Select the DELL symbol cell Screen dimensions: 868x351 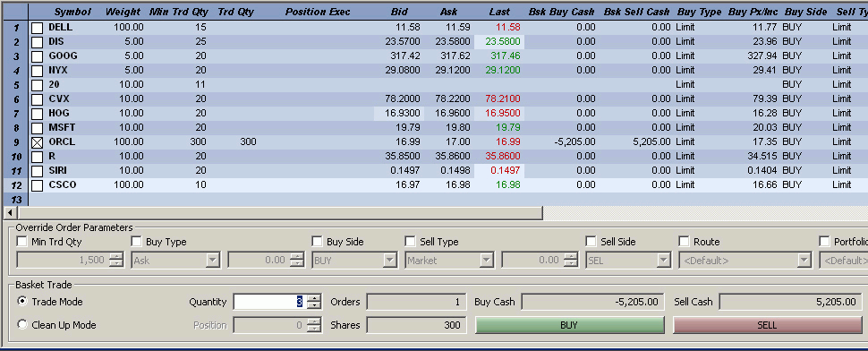[x=60, y=27]
